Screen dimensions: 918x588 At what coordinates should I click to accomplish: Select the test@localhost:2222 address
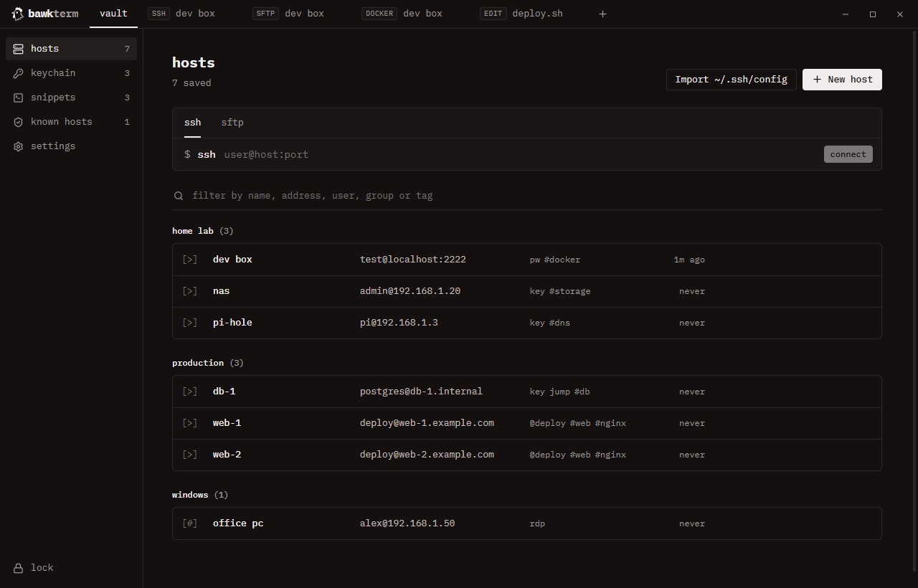click(413, 260)
